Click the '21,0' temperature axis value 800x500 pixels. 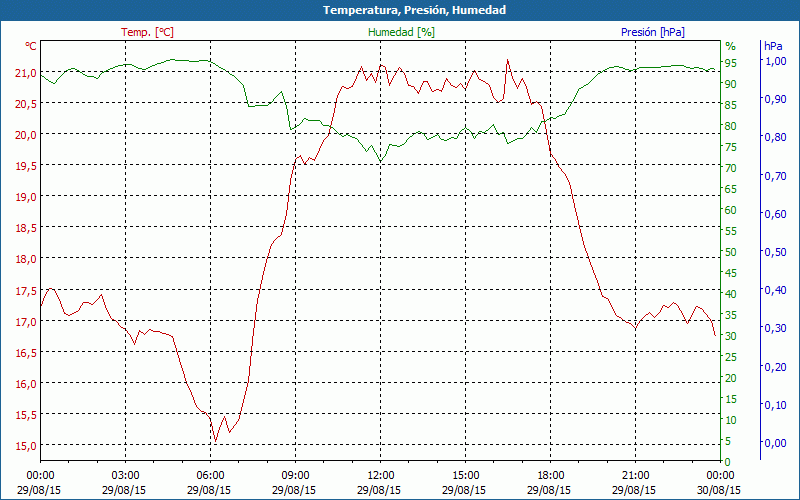click(x=26, y=73)
